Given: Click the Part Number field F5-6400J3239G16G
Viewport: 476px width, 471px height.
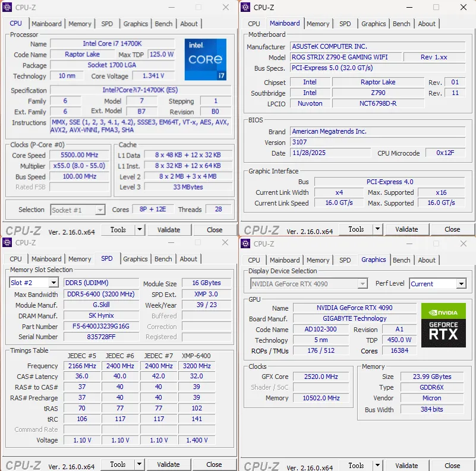Looking at the screenshot, I should [x=101, y=326].
